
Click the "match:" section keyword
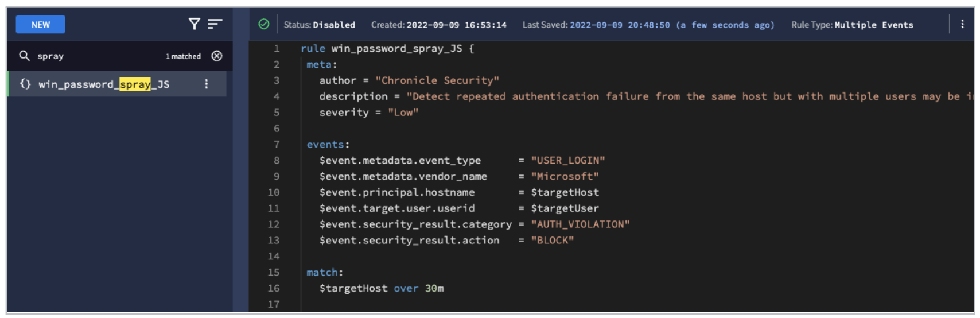(x=325, y=273)
